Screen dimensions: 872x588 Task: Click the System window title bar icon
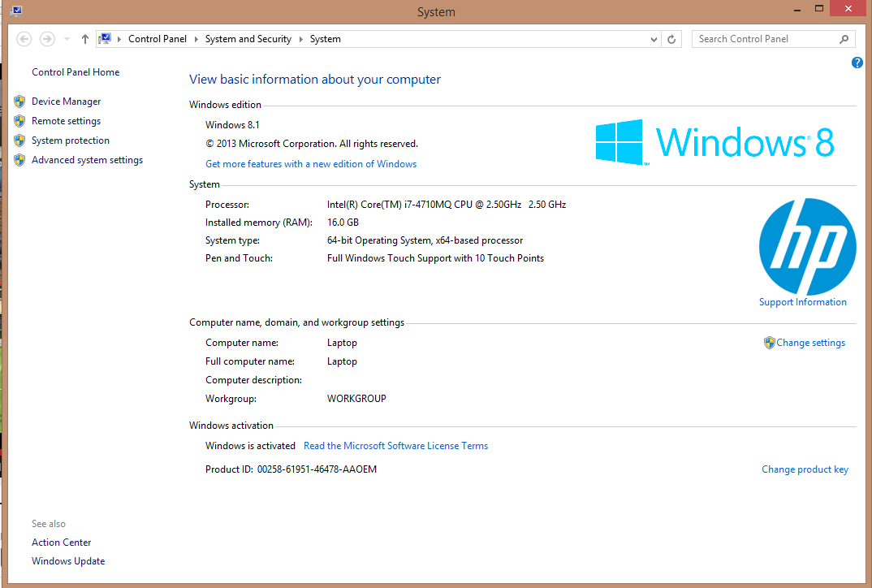click(16, 11)
